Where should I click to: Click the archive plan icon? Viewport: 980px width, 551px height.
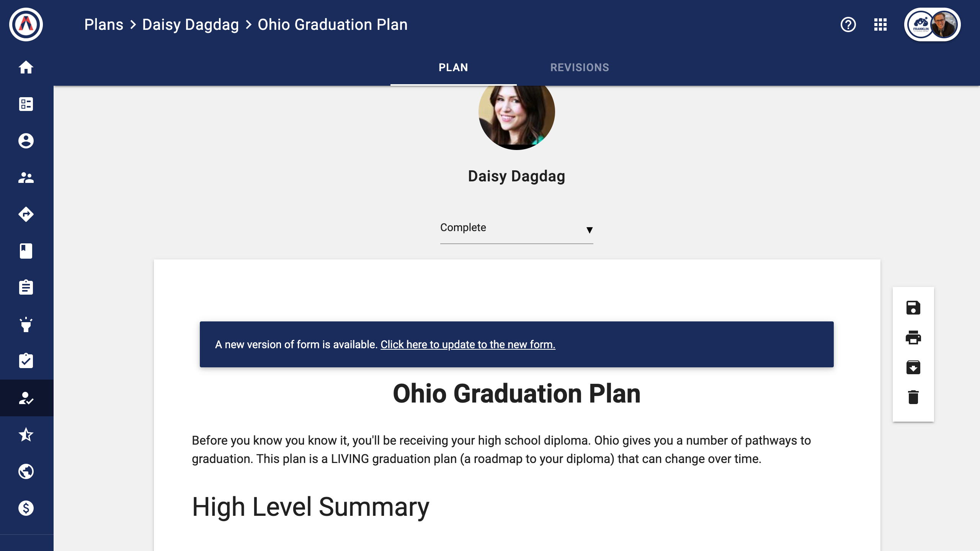(913, 367)
